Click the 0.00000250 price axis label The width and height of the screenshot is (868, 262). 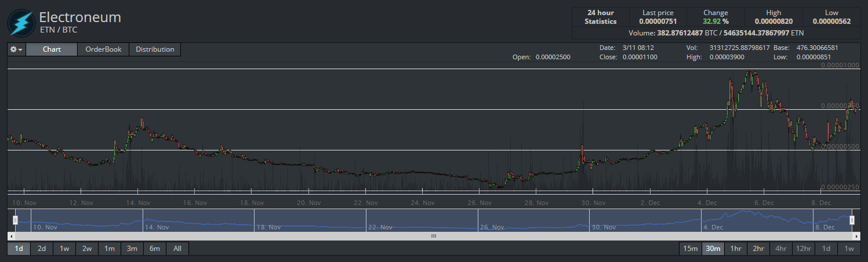click(x=840, y=187)
